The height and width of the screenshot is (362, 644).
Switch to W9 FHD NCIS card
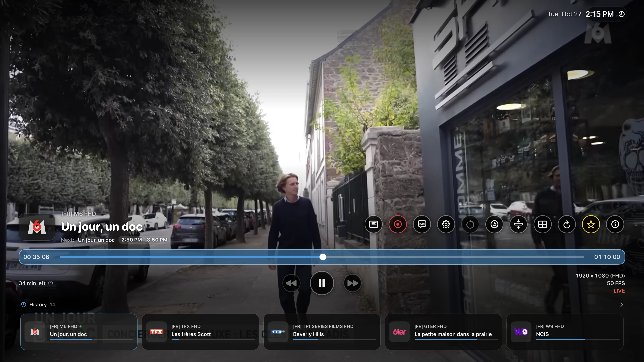(x=565, y=332)
